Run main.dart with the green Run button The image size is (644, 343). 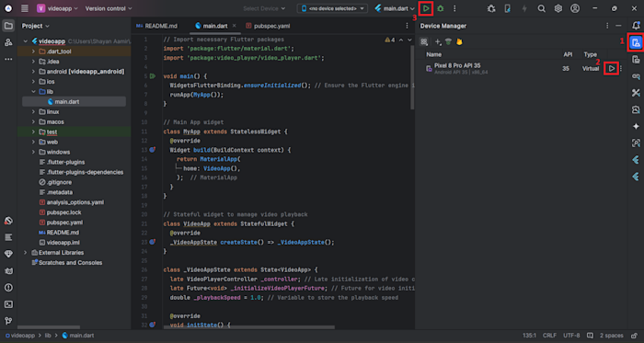point(426,8)
